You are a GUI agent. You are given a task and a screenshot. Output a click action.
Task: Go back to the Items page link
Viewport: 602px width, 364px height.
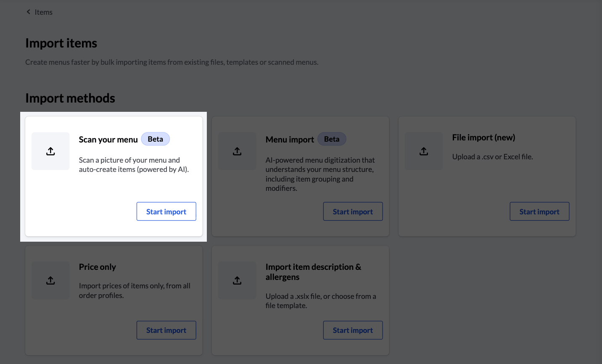pos(43,12)
